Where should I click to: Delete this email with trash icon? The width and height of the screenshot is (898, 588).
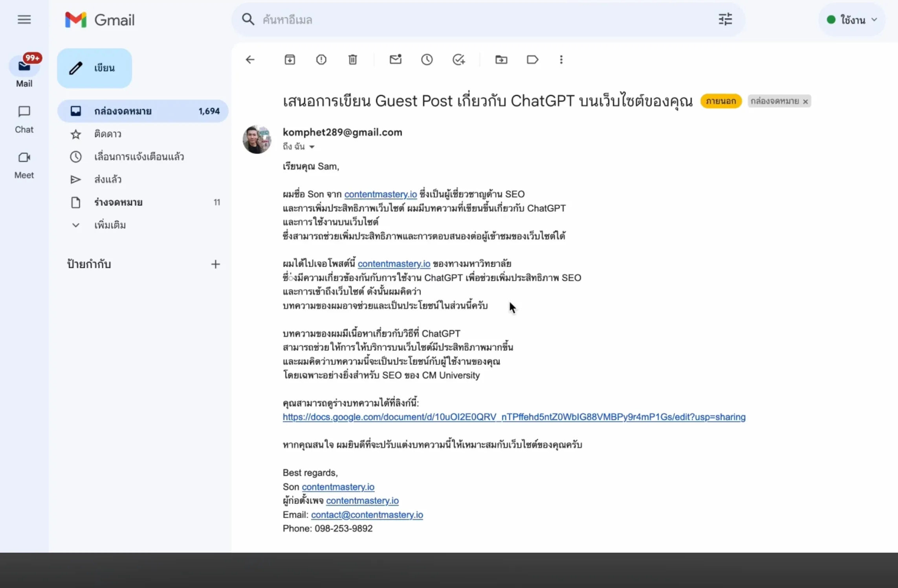pos(353,60)
